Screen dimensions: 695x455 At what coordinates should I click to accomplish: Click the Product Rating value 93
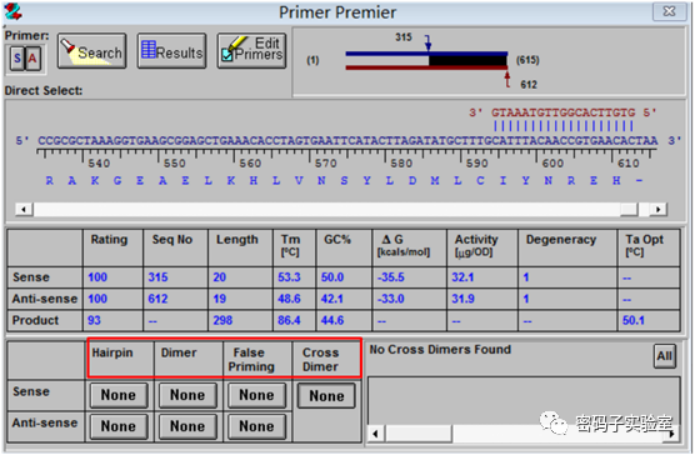[94, 320]
